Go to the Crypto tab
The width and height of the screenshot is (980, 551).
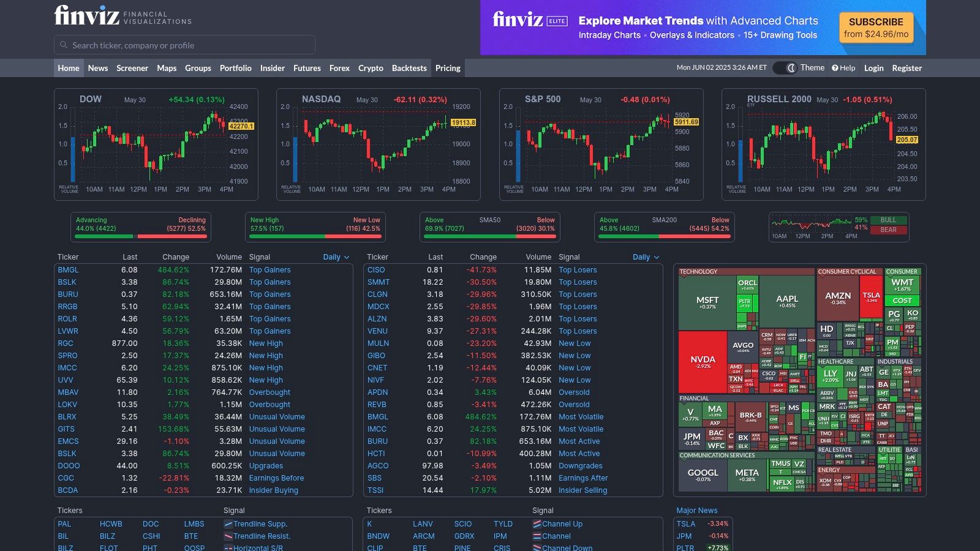coord(371,68)
